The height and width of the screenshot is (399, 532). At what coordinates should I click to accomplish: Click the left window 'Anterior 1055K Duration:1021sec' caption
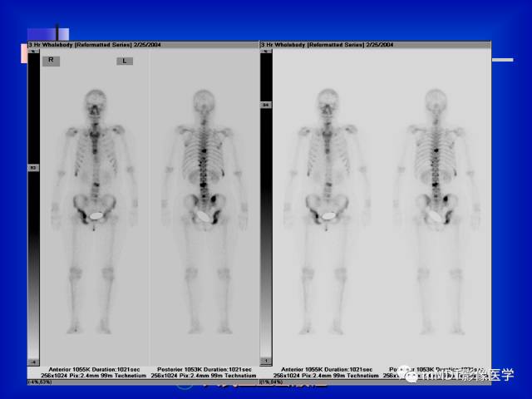click(x=94, y=369)
